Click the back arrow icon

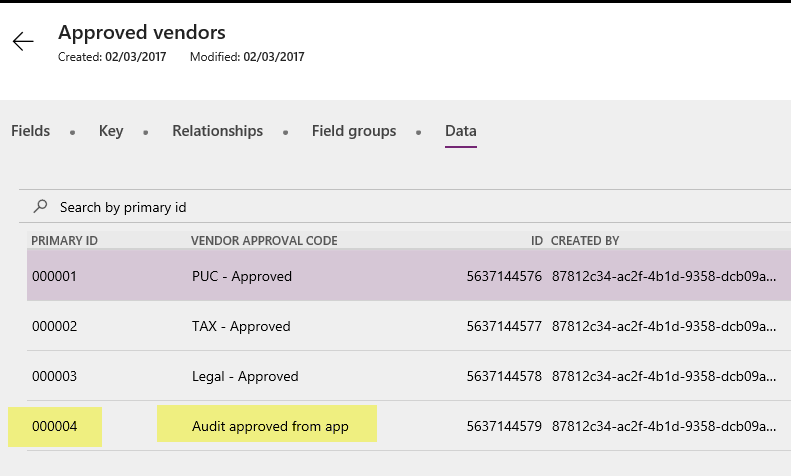pyautogui.click(x=23, y=41)
